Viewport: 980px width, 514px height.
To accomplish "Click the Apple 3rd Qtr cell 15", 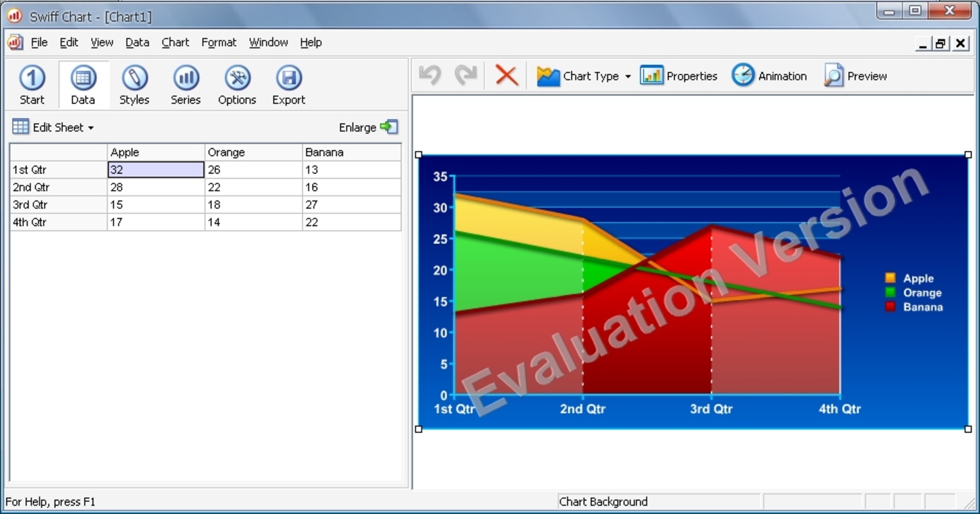I will [x=155, y=204].
